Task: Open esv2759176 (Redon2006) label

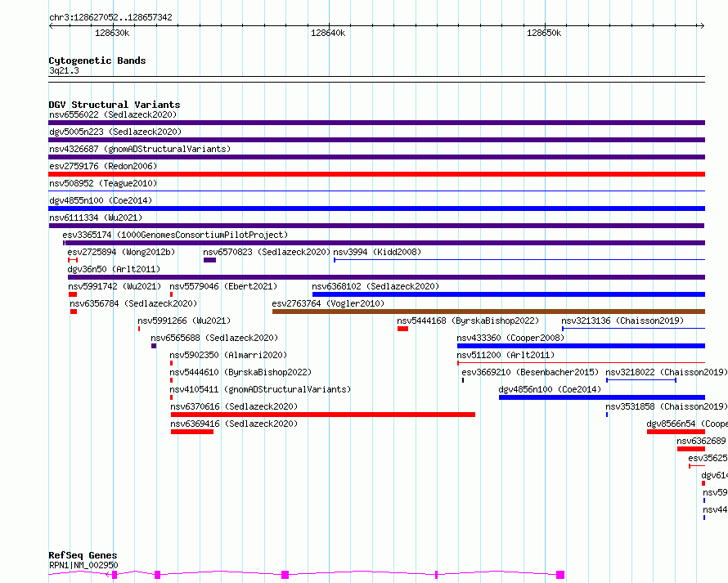Action: tap(103, 166)
